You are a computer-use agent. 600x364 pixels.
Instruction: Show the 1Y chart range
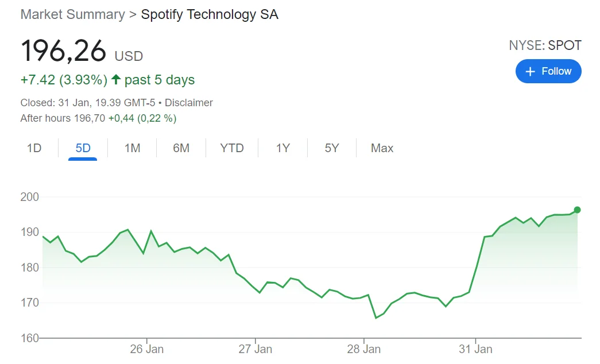[x=282, y=148]
